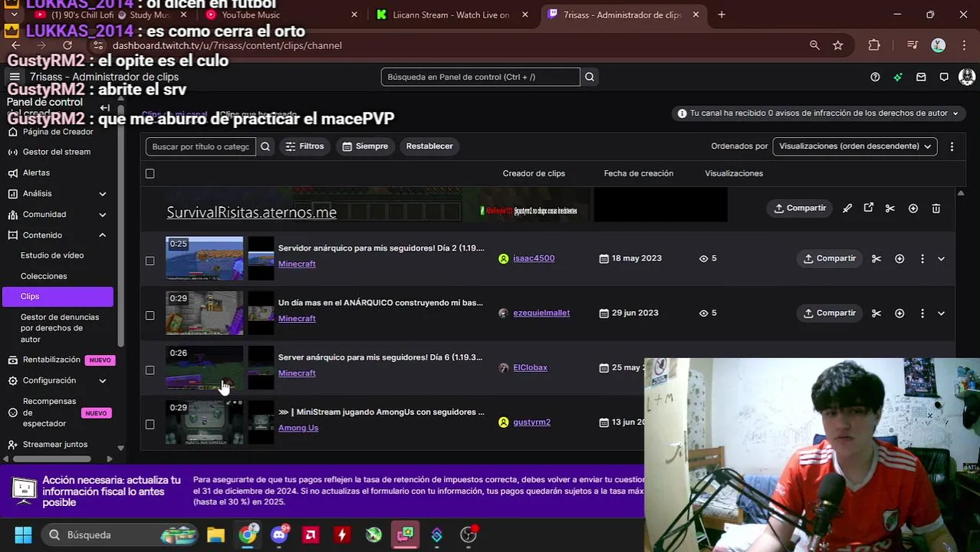Click the feature brush icon on top clip

coord(847,209)
